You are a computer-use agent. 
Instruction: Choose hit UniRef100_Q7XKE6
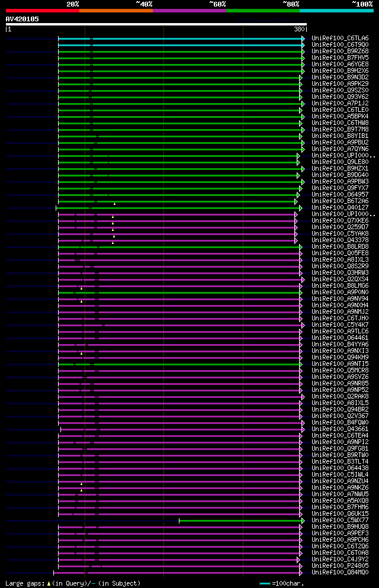340,220
